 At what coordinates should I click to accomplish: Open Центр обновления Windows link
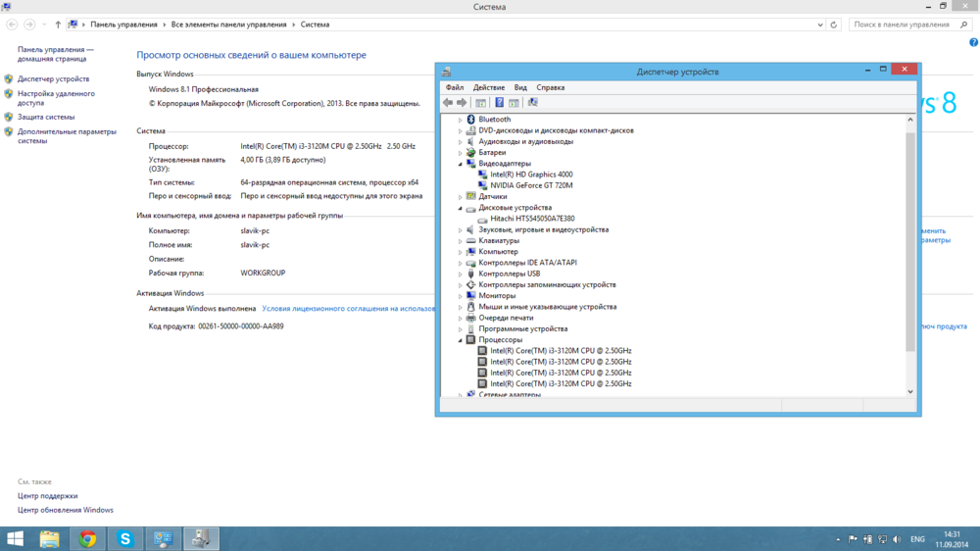(x=65, y=511)
